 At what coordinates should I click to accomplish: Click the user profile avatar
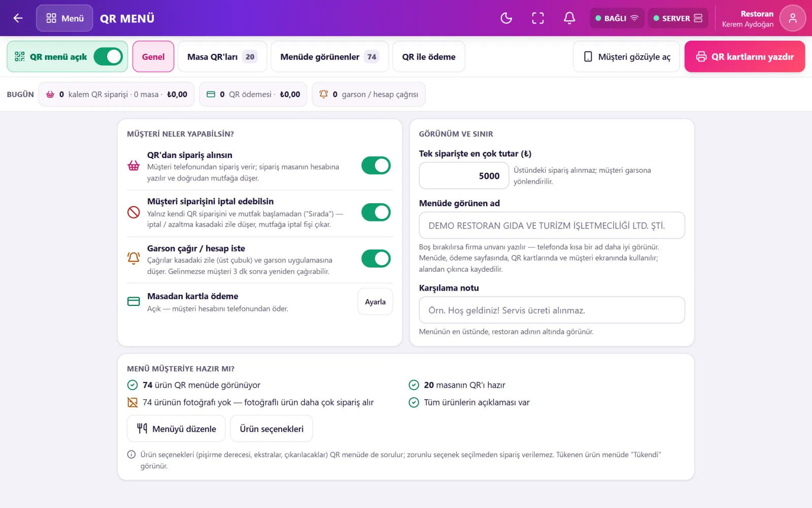(792, 18)
